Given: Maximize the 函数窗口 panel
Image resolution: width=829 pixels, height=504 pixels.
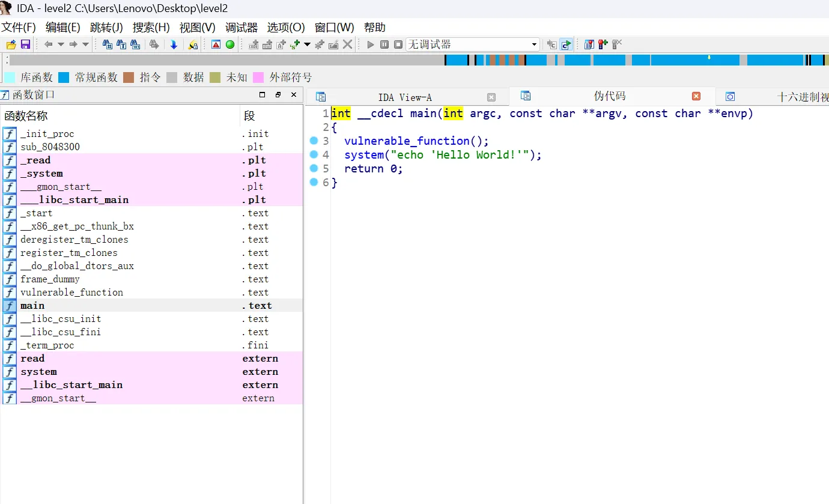Looking at the screenshot, I should click(262, 95).
